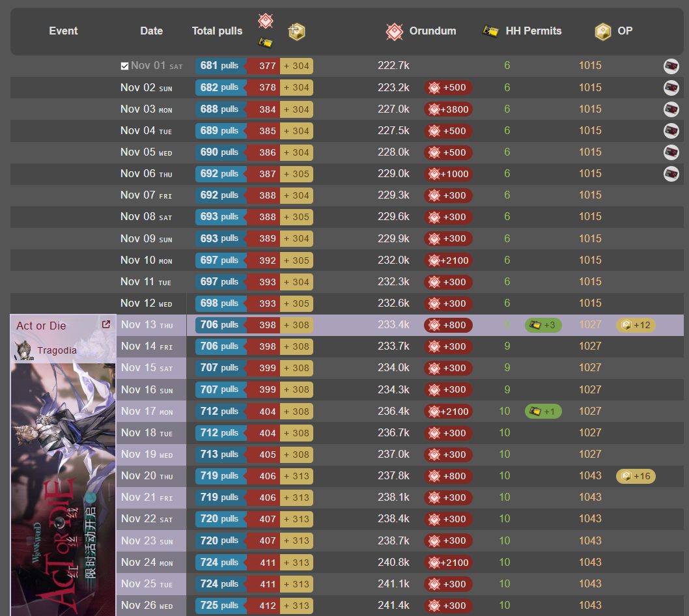Click the round ticket icon on Nov 01 row
The width and height of the screenshot is (689, 616).
point(671,66)
